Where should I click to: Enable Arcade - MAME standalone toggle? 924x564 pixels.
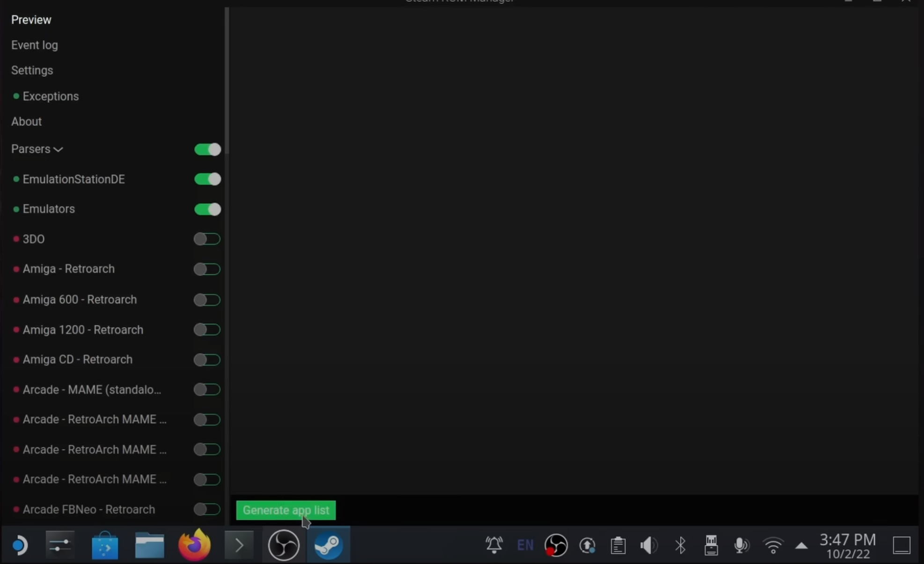tap(207, 389)
